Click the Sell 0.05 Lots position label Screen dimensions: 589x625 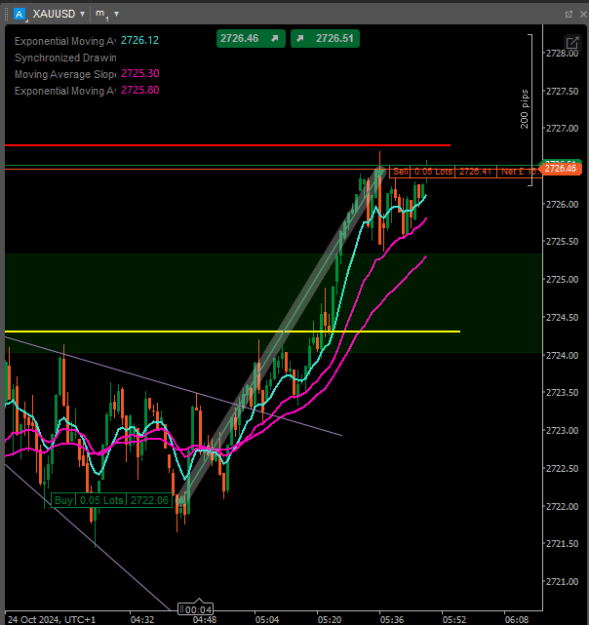(464, 172)
